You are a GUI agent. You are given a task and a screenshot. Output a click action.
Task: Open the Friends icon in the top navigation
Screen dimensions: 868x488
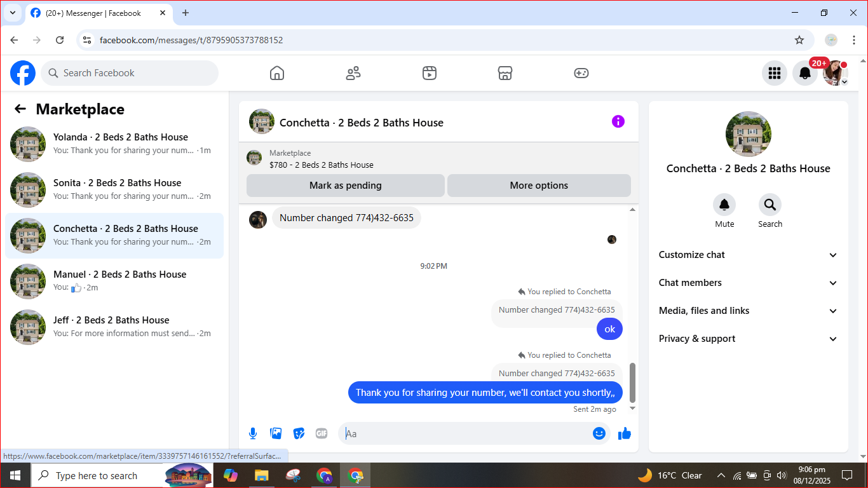[x=353, y=73]
